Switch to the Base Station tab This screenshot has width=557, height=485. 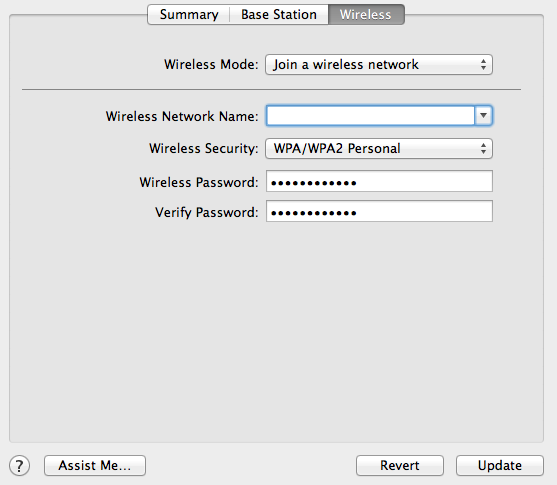click(x=279, y=15)
